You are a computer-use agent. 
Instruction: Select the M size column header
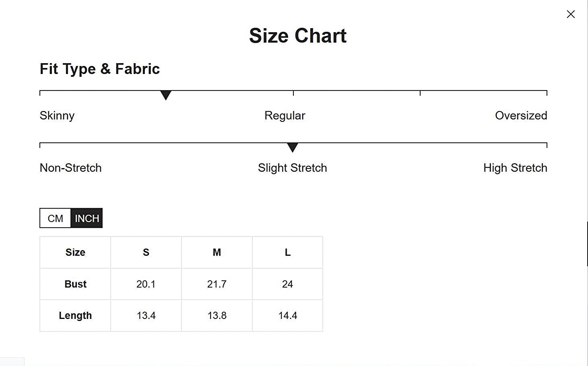(x=217, y=253)
